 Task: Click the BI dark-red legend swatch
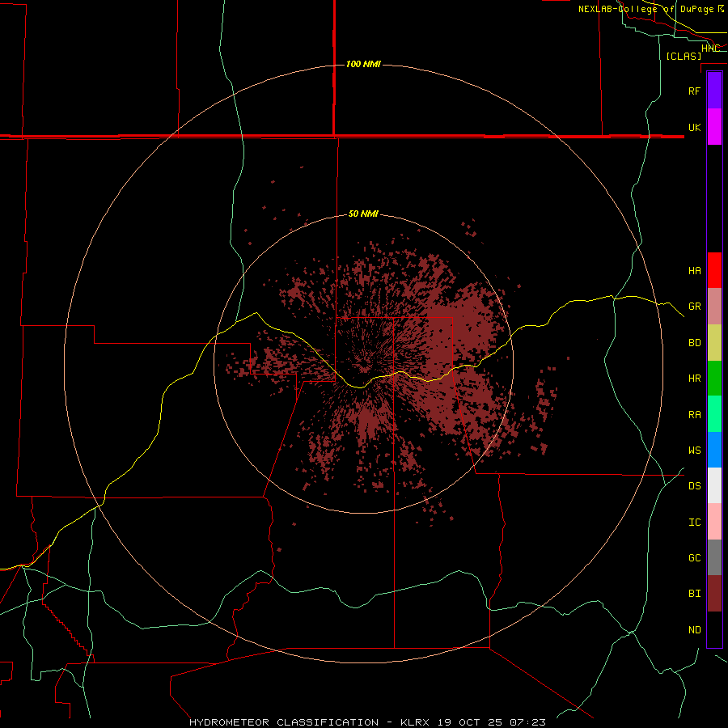click(714, 594)
